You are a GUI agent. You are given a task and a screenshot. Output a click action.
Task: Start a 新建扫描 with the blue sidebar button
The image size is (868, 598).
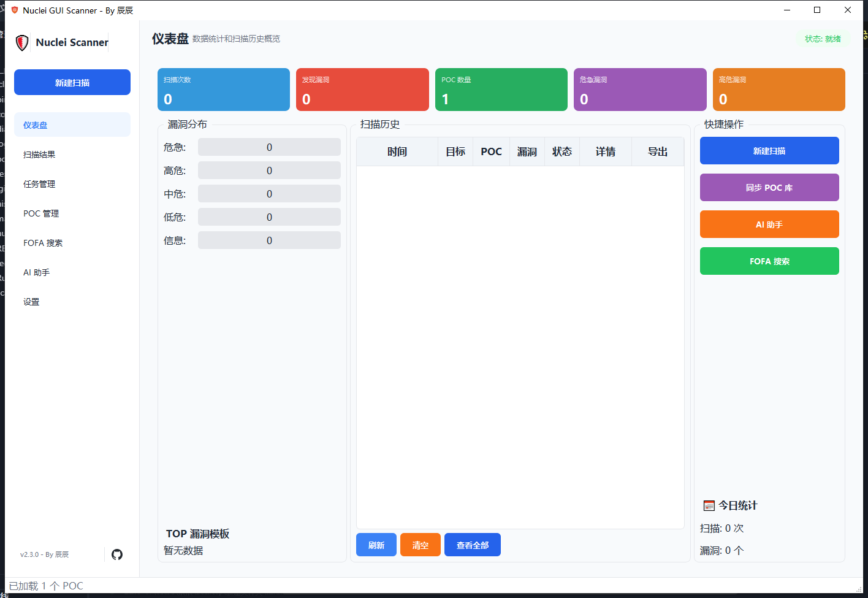click(x=72, y=82)
